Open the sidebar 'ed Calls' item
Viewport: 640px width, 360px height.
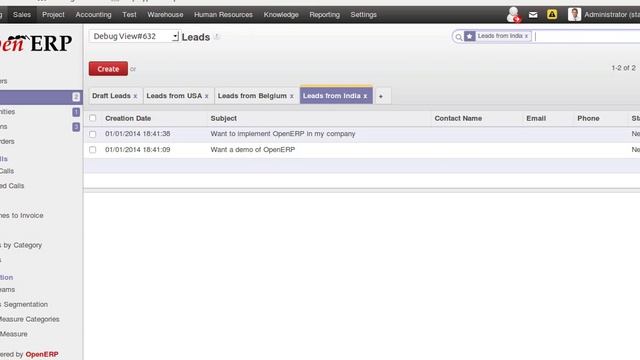[x=12, y=186]
